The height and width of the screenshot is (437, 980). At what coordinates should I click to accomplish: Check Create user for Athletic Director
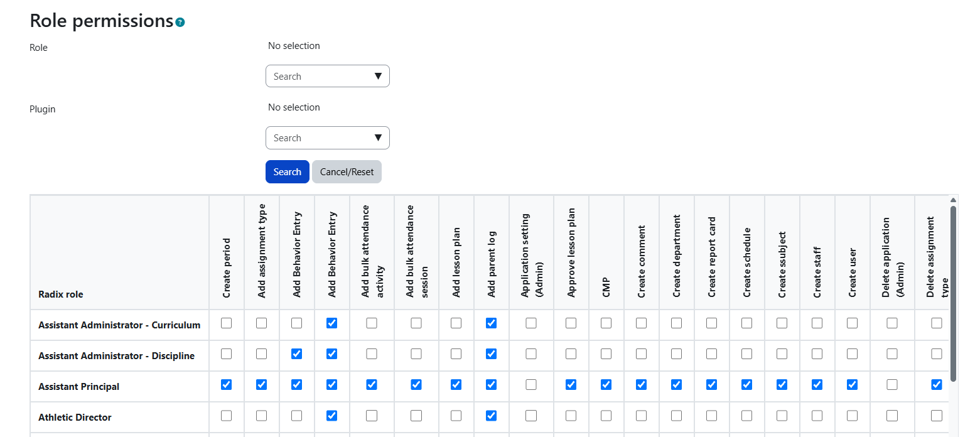click(x=852, y=415)
